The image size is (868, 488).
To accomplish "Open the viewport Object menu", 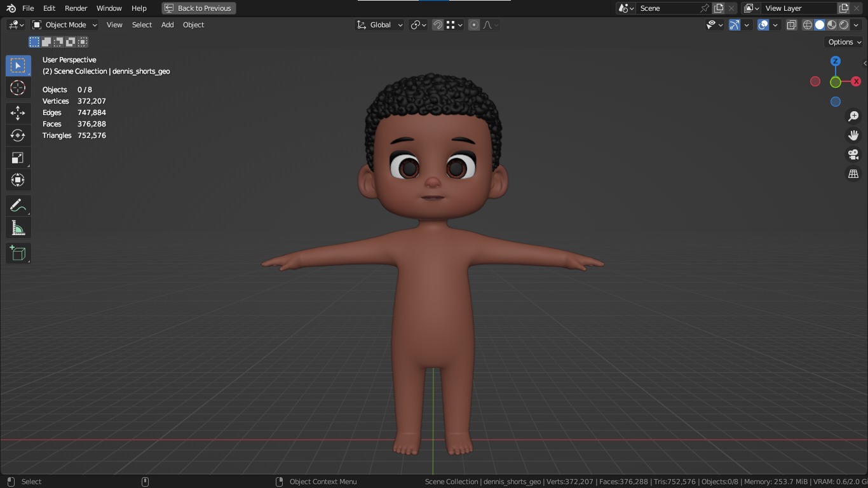I will click(x=193, y=25).
